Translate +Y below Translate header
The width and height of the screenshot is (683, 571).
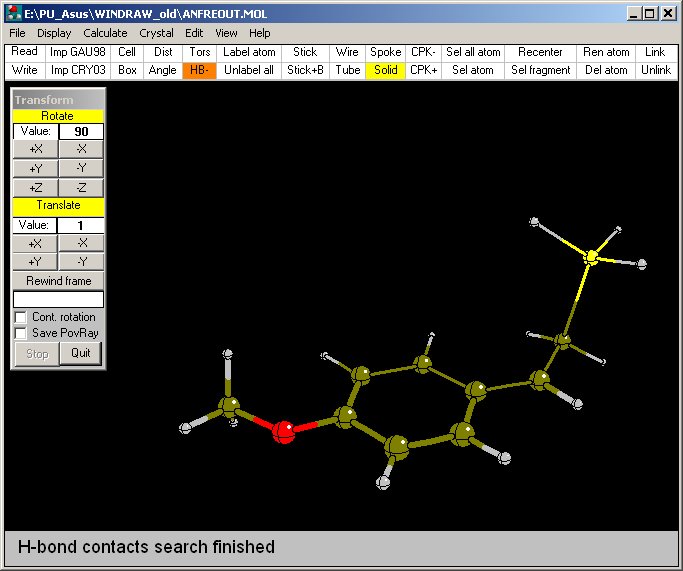(35, 262)
